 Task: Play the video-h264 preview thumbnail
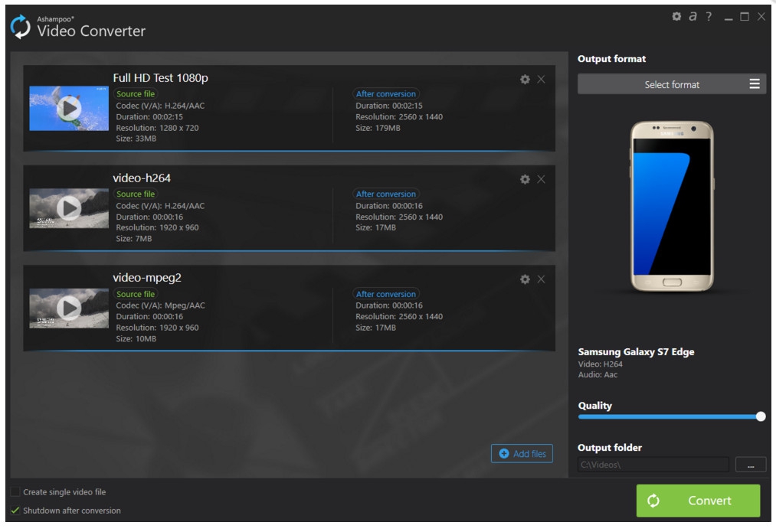[69, 208]
